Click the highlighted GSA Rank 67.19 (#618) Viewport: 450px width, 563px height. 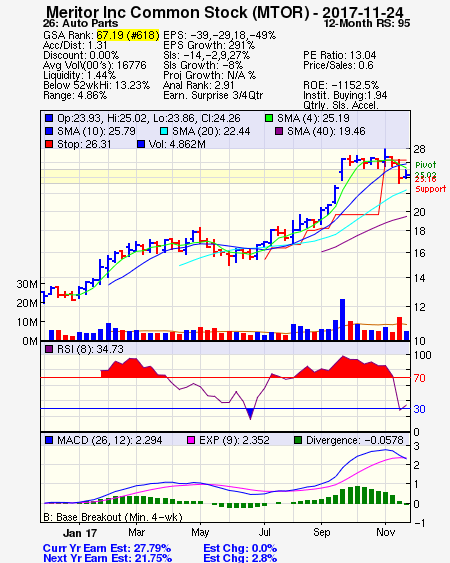(128, 35)
